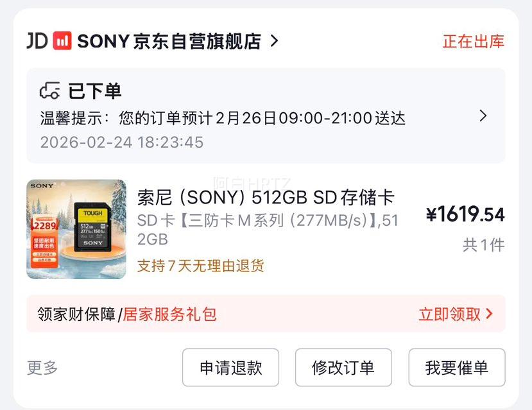
Task: Click the delivery truck icon
Action: tap(49, 91)
